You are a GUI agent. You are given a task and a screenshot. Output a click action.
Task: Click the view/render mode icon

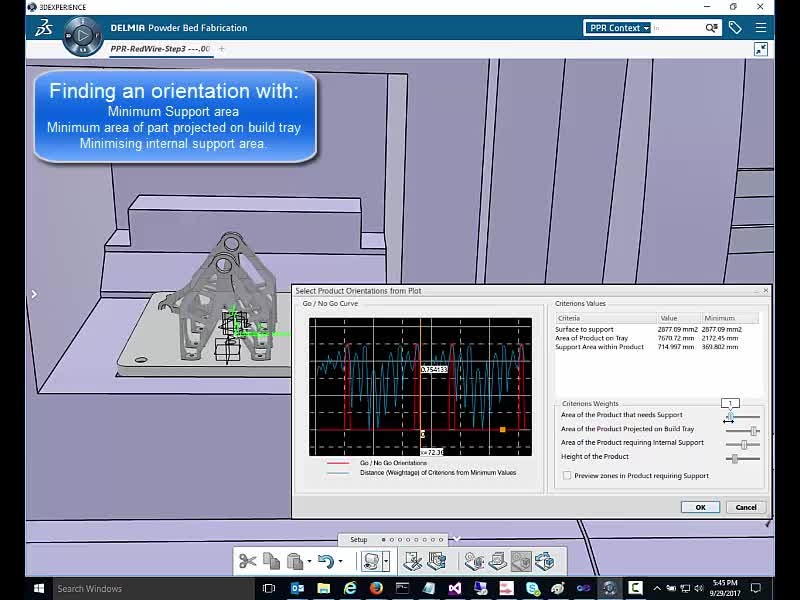click(x=371, y=561)
